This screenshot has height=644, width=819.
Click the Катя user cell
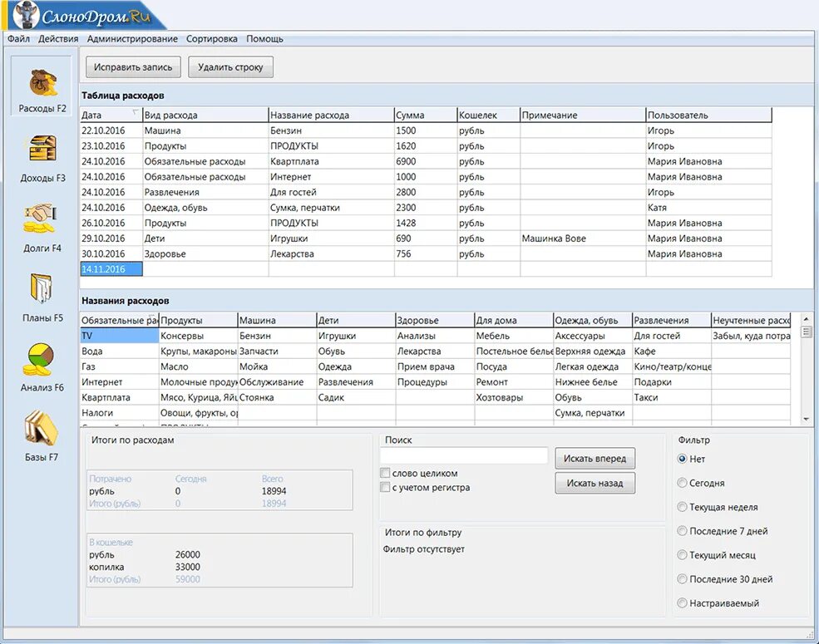[709, 207]
